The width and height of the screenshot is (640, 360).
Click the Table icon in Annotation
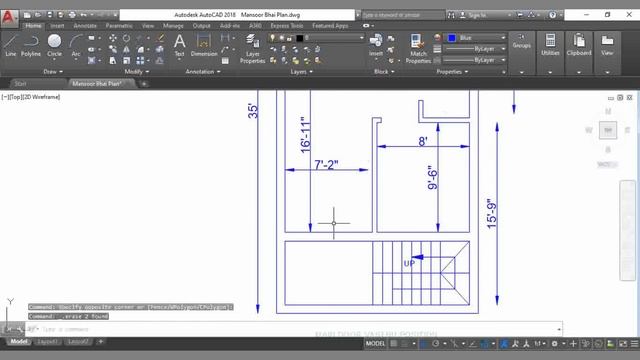pyautogui.click(x=225, y=60)
